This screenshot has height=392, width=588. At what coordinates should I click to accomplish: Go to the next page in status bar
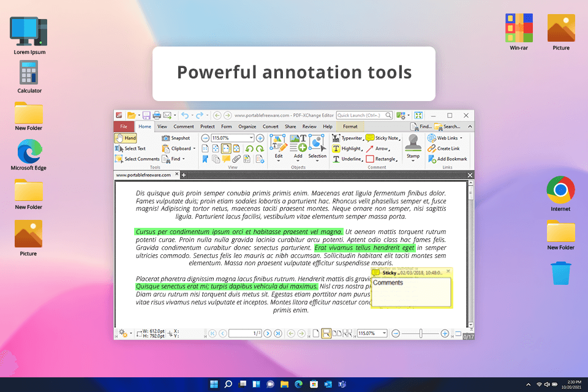point(268,333)
